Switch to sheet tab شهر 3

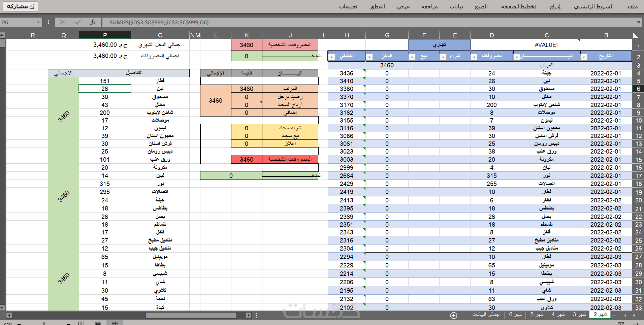[x=579, y=315]
